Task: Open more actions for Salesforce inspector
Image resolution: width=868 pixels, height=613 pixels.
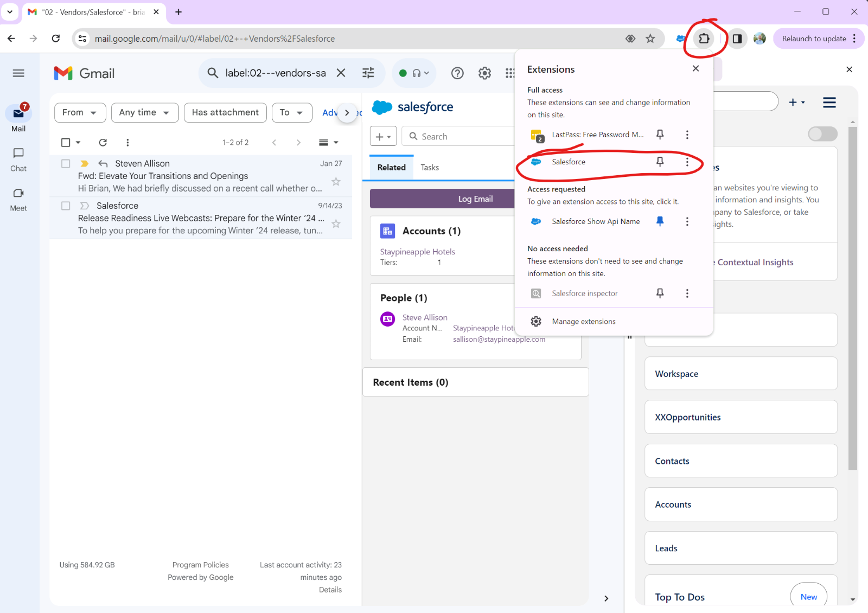Action: [687, 293]
